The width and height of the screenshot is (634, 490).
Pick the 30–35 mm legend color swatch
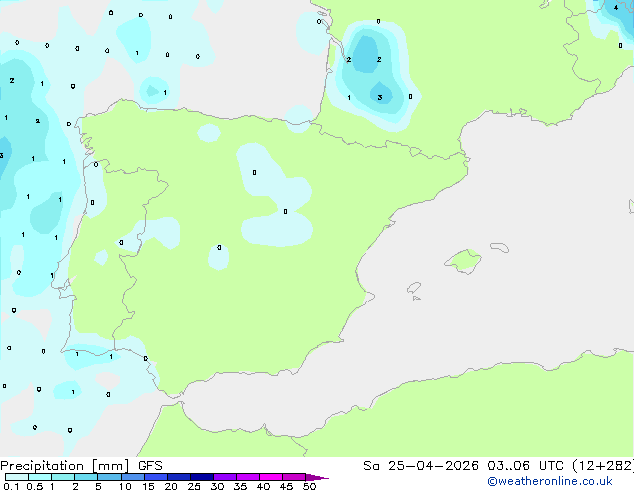[225, 477]
